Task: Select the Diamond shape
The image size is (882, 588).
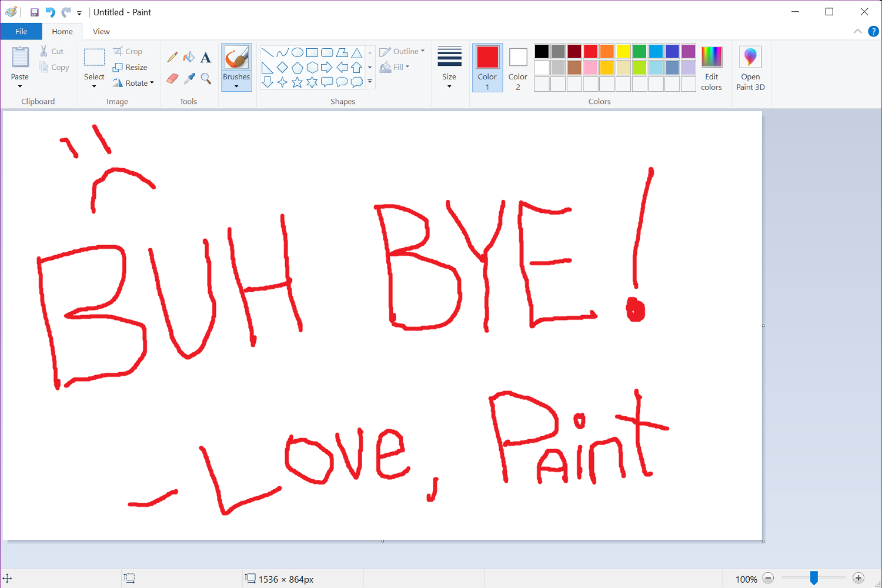Action: click(x=282, y=68)
